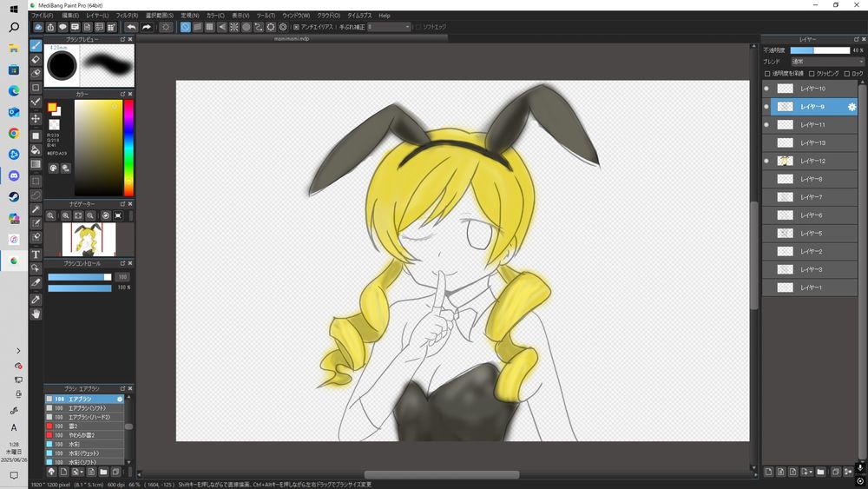Click the Redo arrow in the top toolbar

coord(147,27)
